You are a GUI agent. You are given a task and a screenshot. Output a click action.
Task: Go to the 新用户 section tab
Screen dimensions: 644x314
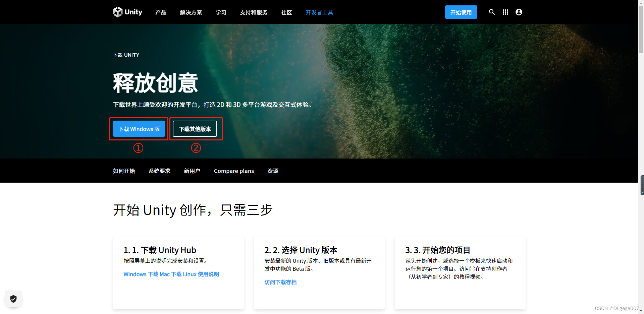tap(192, 171)
